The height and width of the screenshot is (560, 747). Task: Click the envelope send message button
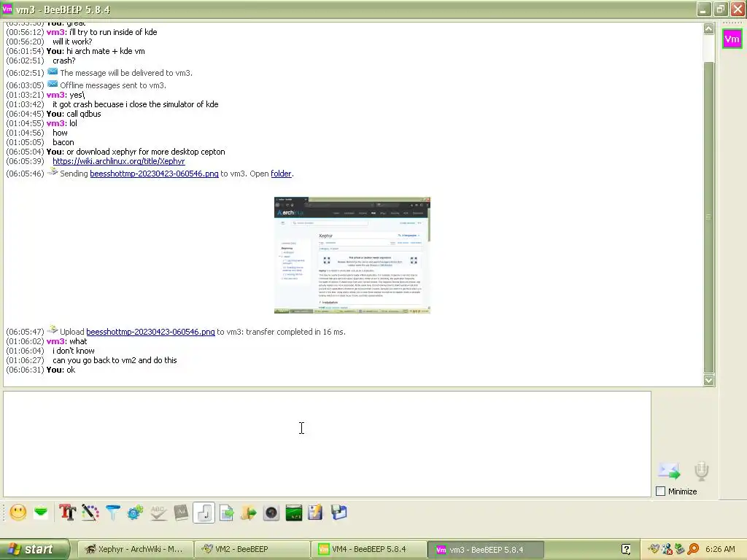click(x=669, y=470)
